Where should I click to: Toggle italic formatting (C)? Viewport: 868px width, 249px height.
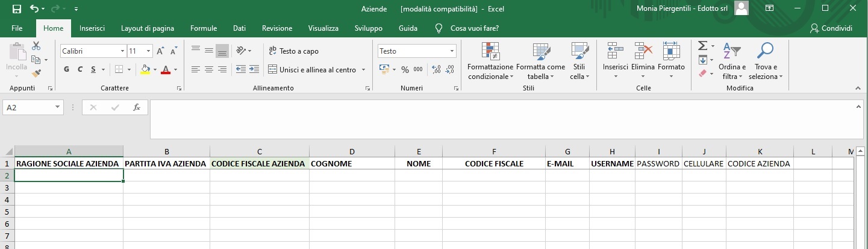pyautogui.click(x=80, y=69)
